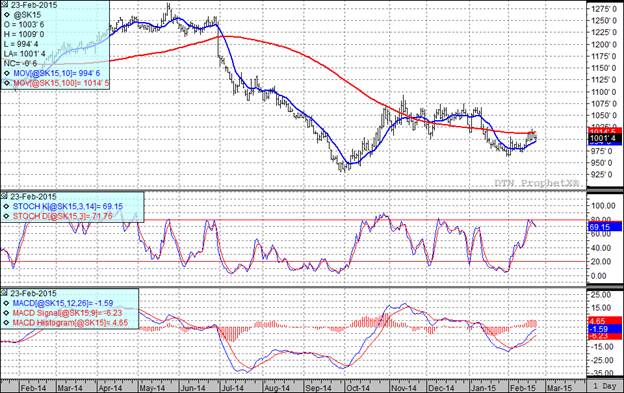The width and height of the screenshot is (624, 393).
Task: Click the Jan-15 label on time axis
Action: [x=484, y=388]
